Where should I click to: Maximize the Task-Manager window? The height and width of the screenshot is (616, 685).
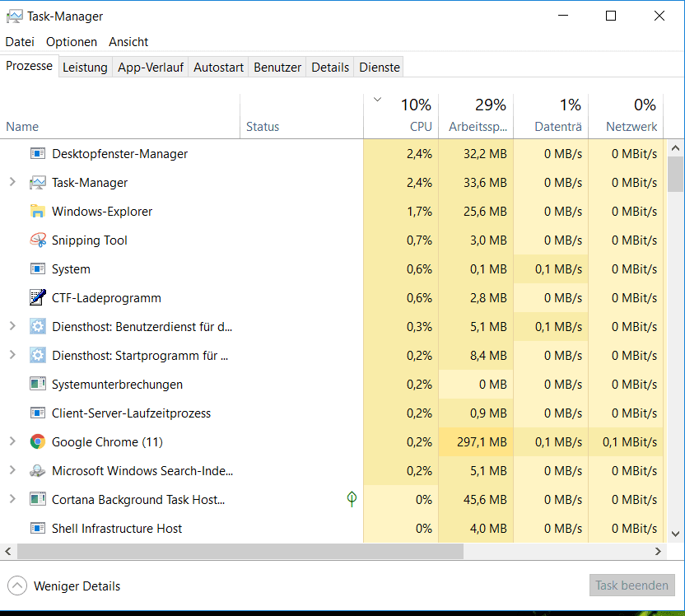pos(611,16)
